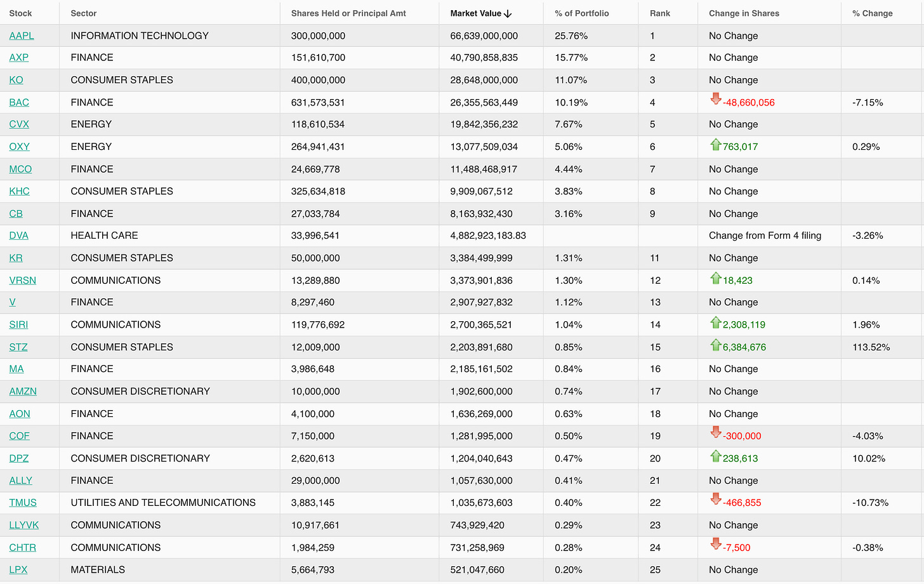Screen dimensions: 924x584
Task: Open the MA stock link
Action: 16,369
